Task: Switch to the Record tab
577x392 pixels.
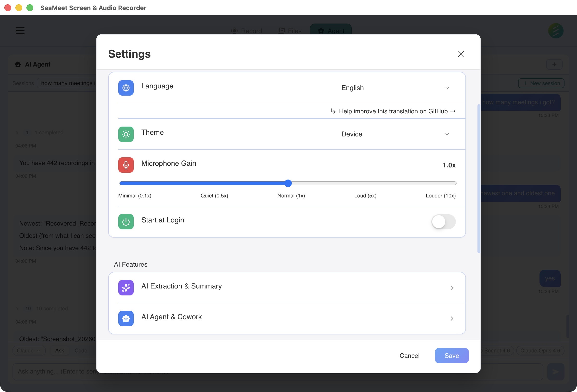Action: pyautogui.click(x=247, y=31)
